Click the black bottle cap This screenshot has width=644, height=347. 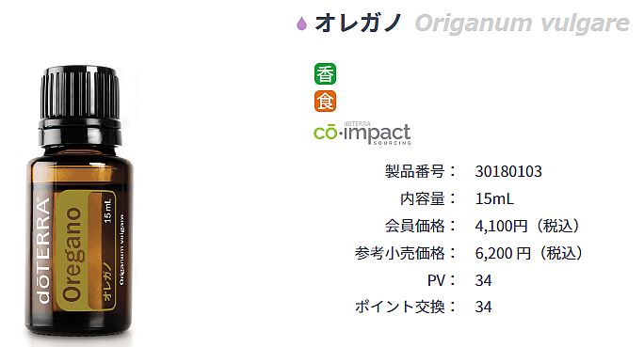pos(80,104)
